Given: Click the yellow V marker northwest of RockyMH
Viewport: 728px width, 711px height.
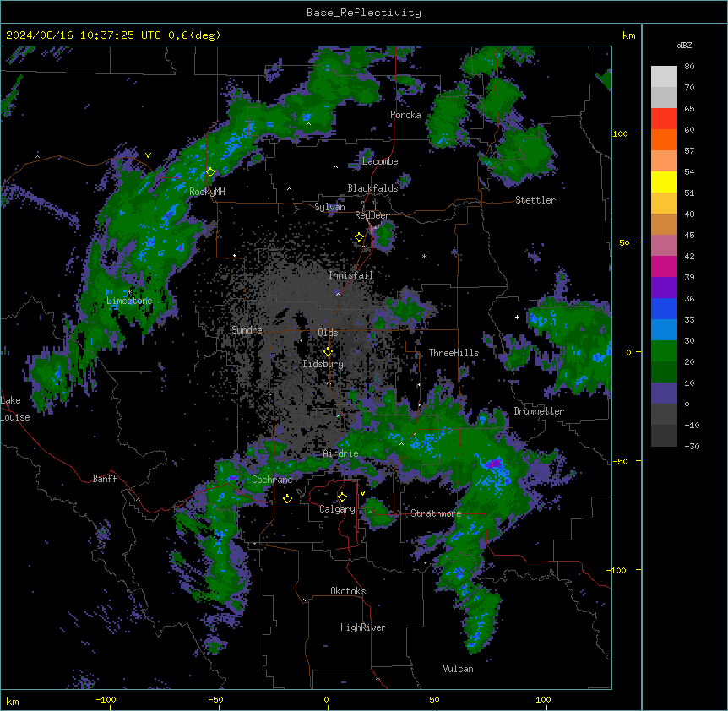Looking at the screenshot, I should (x=148, y=155).
